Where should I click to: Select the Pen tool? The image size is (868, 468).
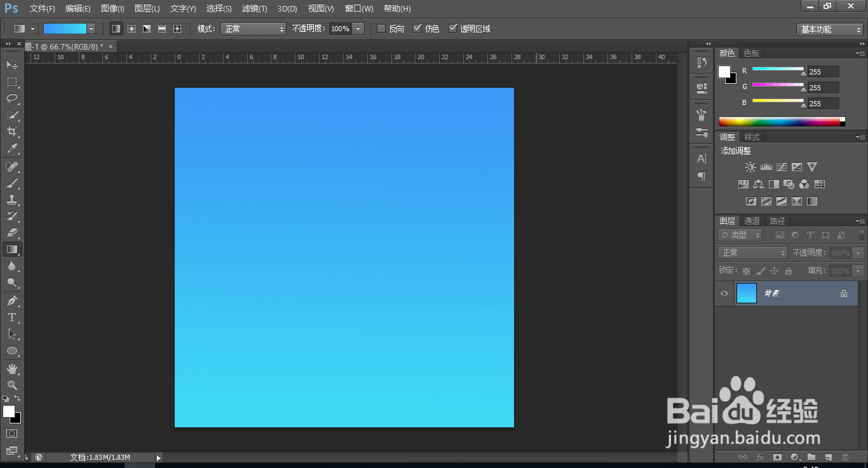click(x=12, y=301)
